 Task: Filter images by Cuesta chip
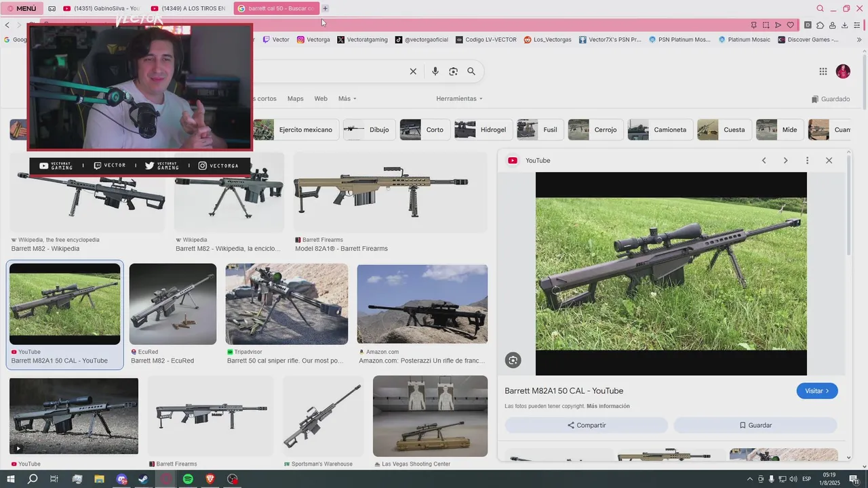724,129
